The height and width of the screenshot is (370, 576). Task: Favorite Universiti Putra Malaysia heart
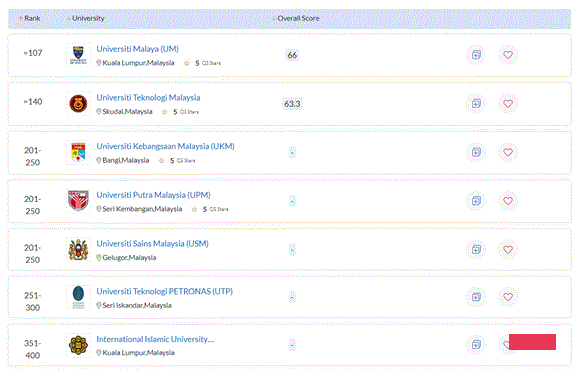pyautogui.click(x=508, y=201)
